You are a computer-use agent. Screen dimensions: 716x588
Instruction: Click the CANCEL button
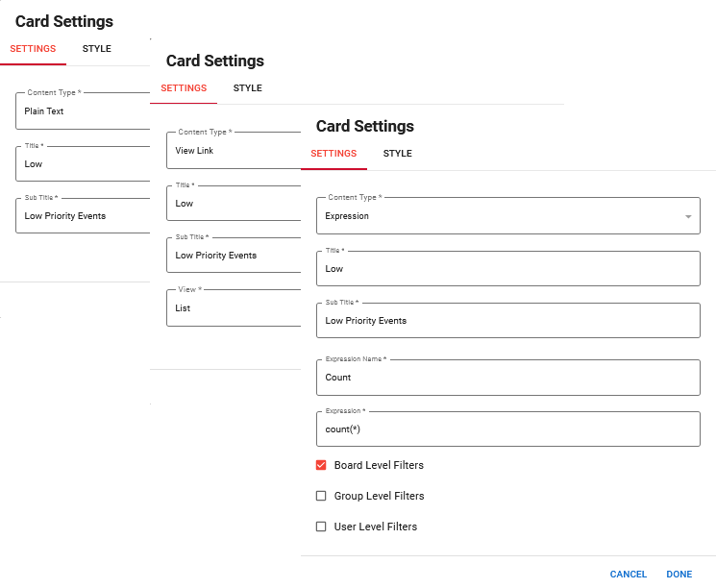[628, 575]
